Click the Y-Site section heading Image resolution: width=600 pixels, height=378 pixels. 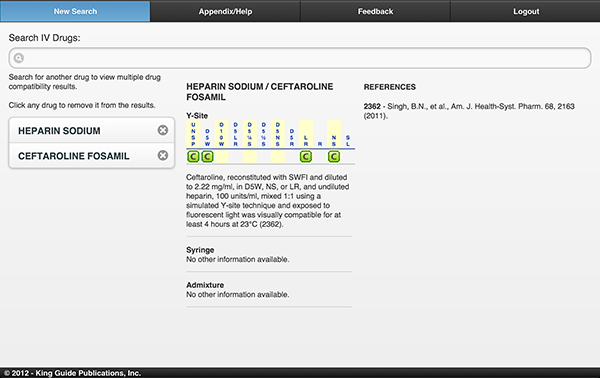pyautogui.click(x=197, y=116)
